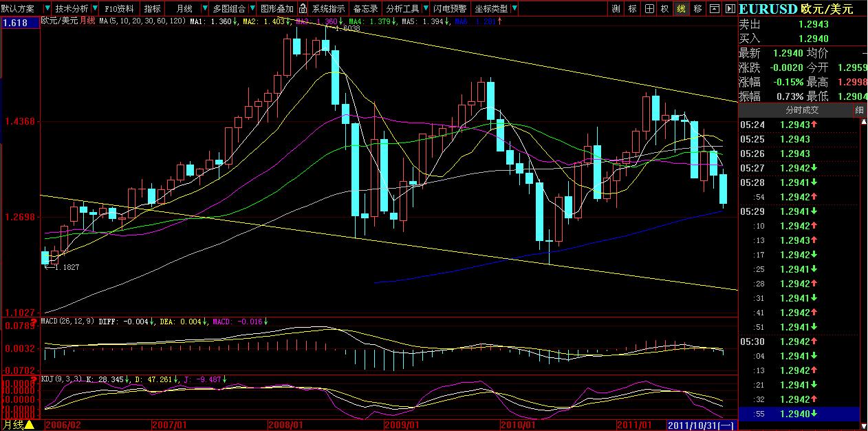Click the 权 adjustment icon
The width and height of the screenshot is (868, 431).
(x=664, y=8)
